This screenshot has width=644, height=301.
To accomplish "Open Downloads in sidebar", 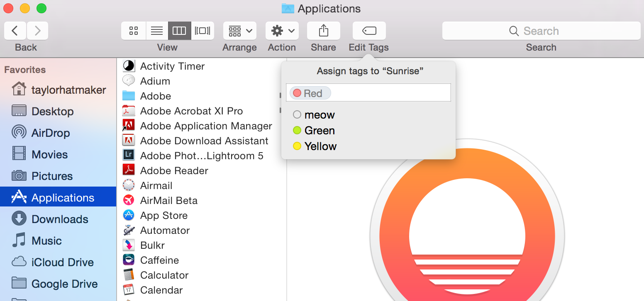I will point(59,219).
